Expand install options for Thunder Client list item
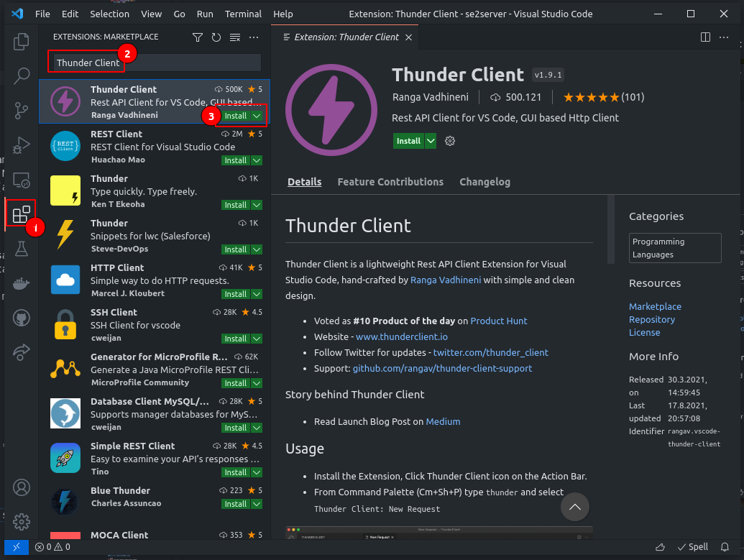 [x=257, y=116]
